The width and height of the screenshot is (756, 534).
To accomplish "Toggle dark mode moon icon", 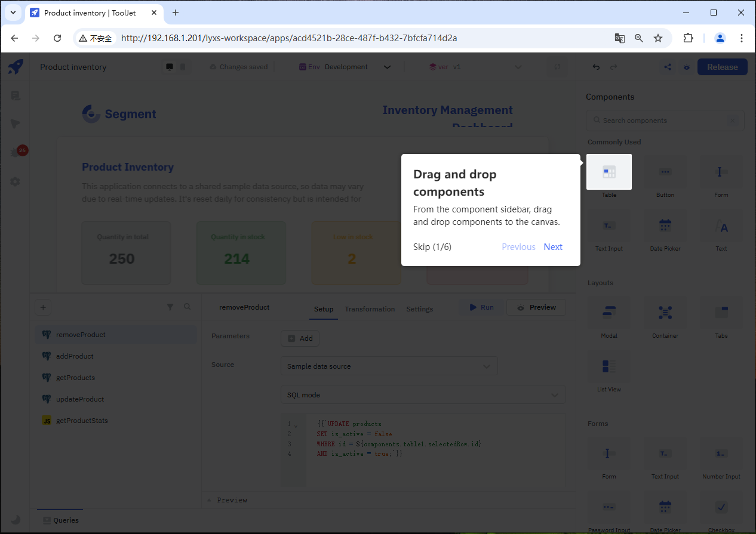I will tap(16, 520).
